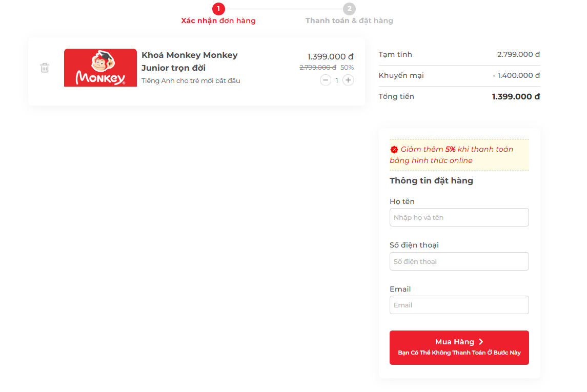Open the 'Khoá Monkey Monkey Junior trọn đời' title
The width and height of the screenshot is (587, 392).
coord(190,61)
